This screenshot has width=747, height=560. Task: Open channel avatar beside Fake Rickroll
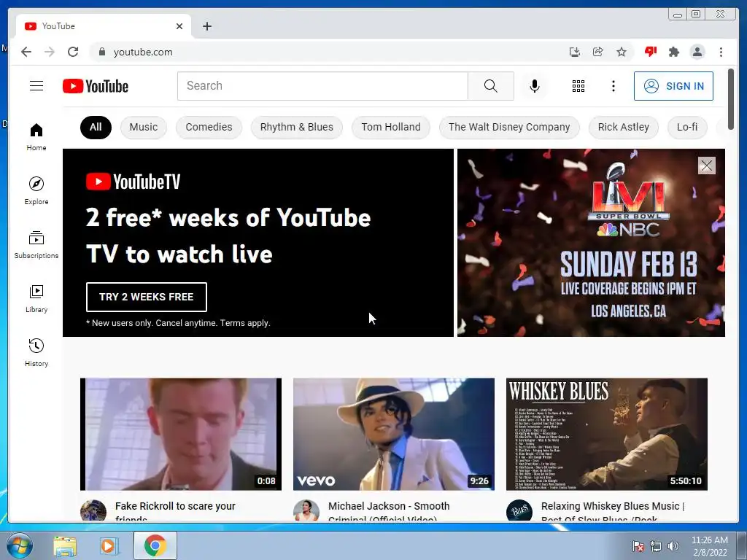tap(93, 510)
